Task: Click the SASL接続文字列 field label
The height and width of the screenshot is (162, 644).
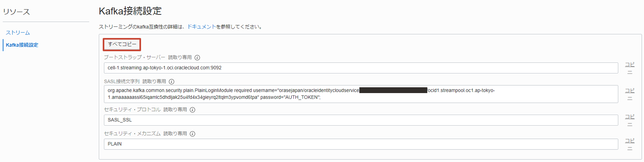Action: (x=122, y=81)
